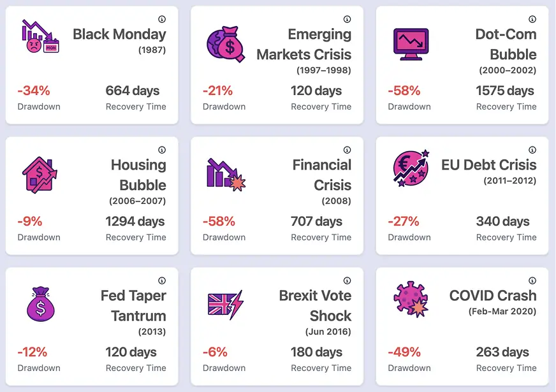
Task: Show info for Financial Crisis card
Action: (347, 150)
